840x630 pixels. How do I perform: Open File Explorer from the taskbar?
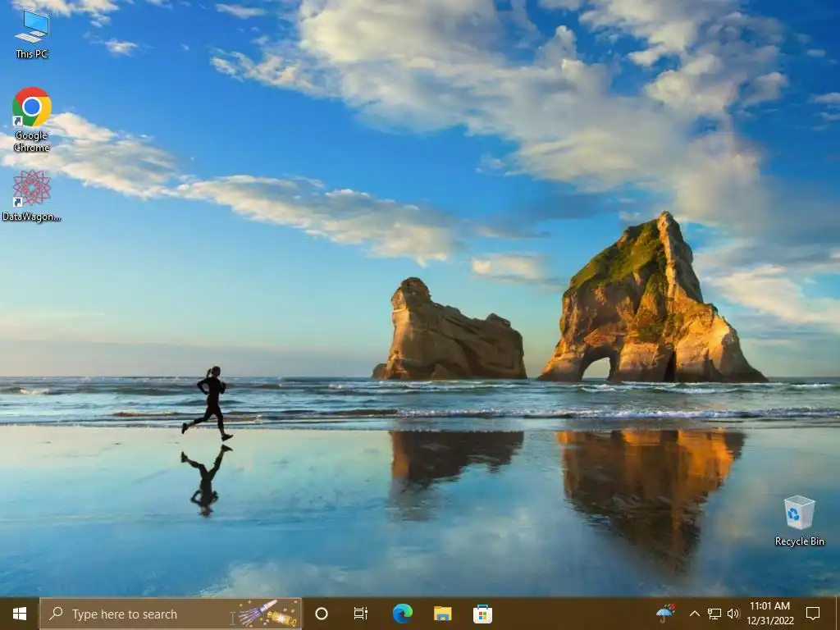coord(442,614)
